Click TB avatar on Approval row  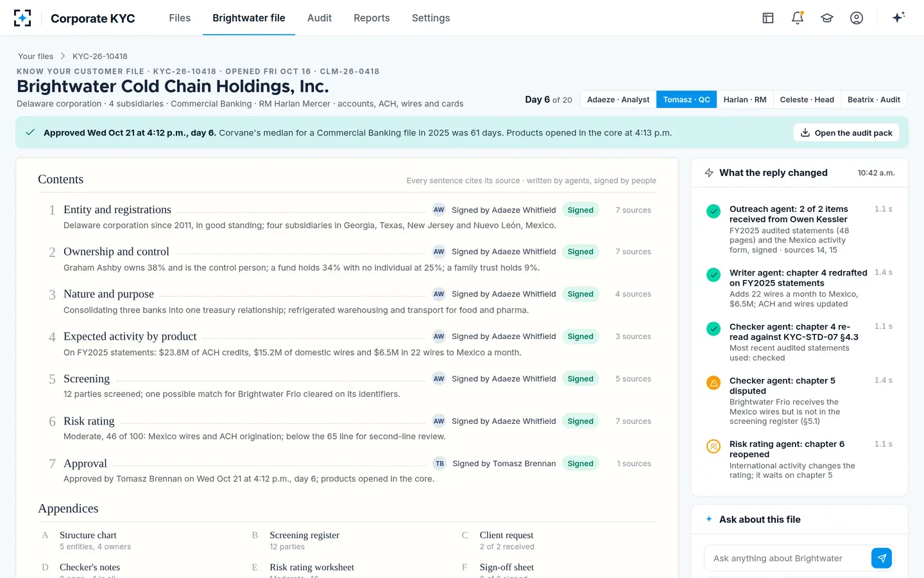click(440, 464)
